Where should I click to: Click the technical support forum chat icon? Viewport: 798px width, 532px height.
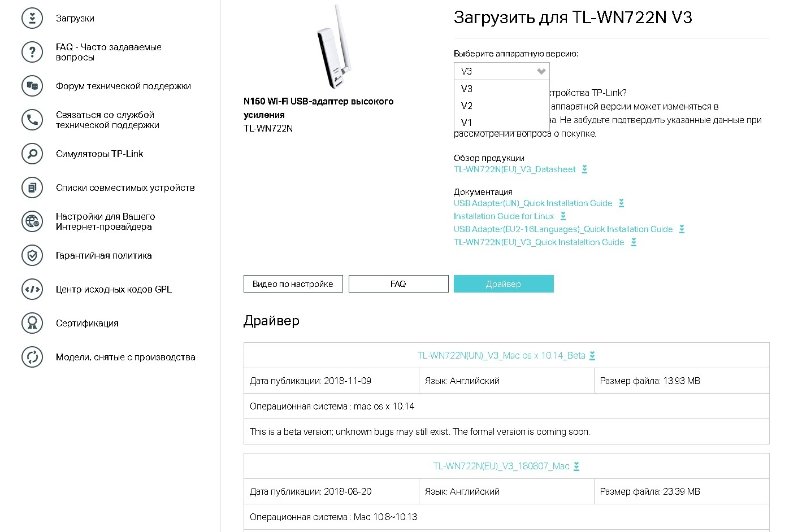pos(32,86)
